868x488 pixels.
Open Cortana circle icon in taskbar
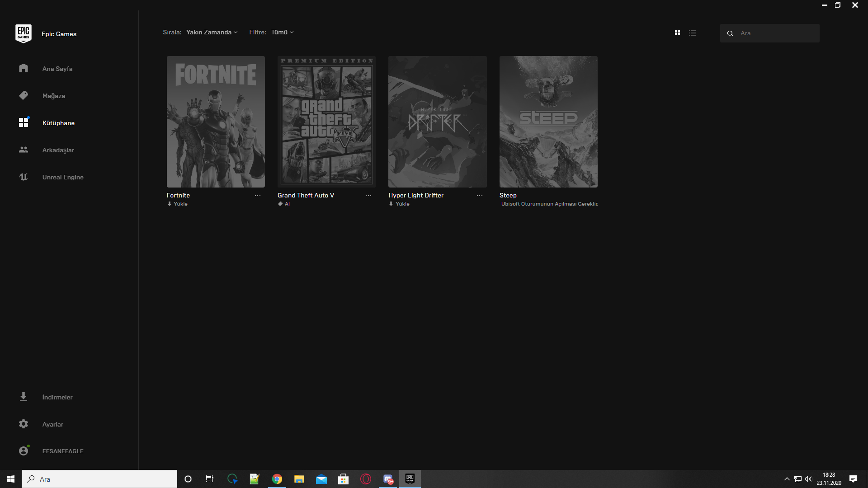point(188,479)
